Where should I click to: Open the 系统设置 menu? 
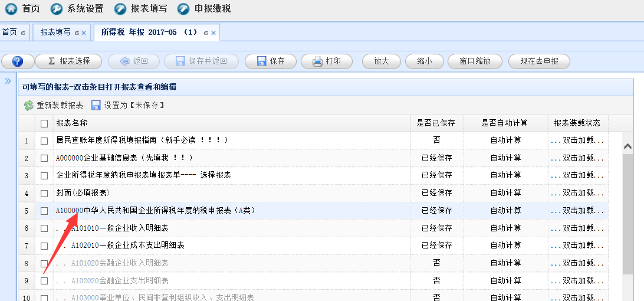77,9
